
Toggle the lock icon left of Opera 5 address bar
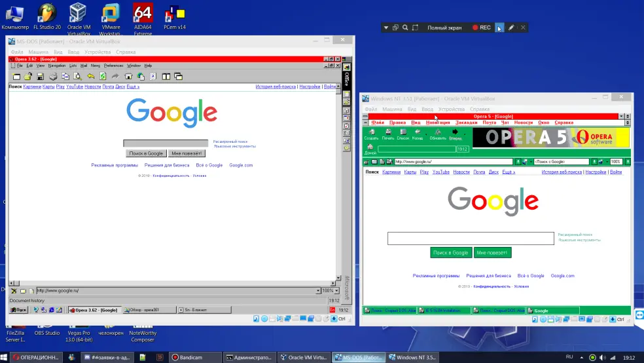coord(367,162)
